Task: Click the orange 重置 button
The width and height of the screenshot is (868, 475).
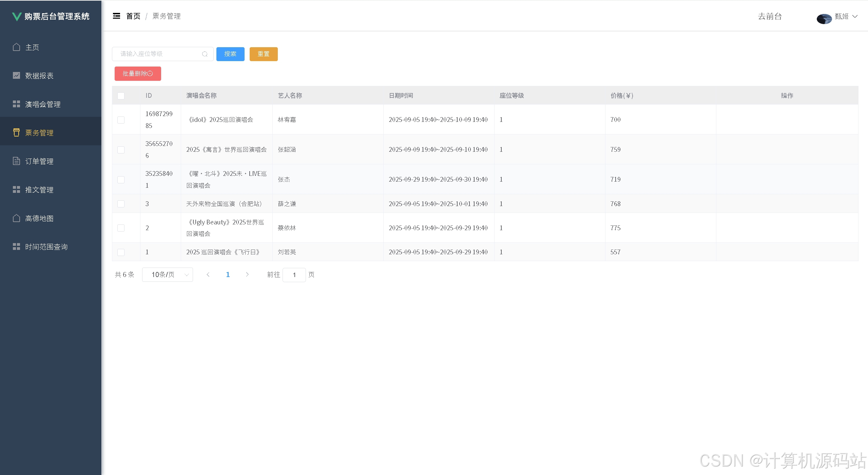Action: coord(264,54)
